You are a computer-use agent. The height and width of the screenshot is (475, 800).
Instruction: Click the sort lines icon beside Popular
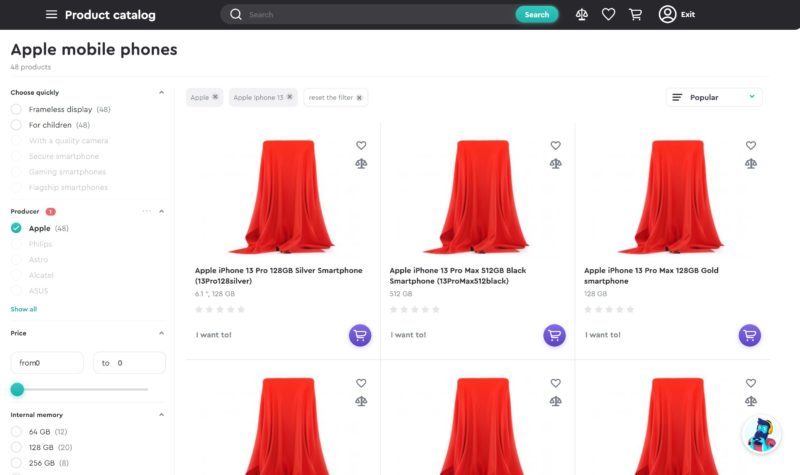pyautogui.click(x=677, y=97)
